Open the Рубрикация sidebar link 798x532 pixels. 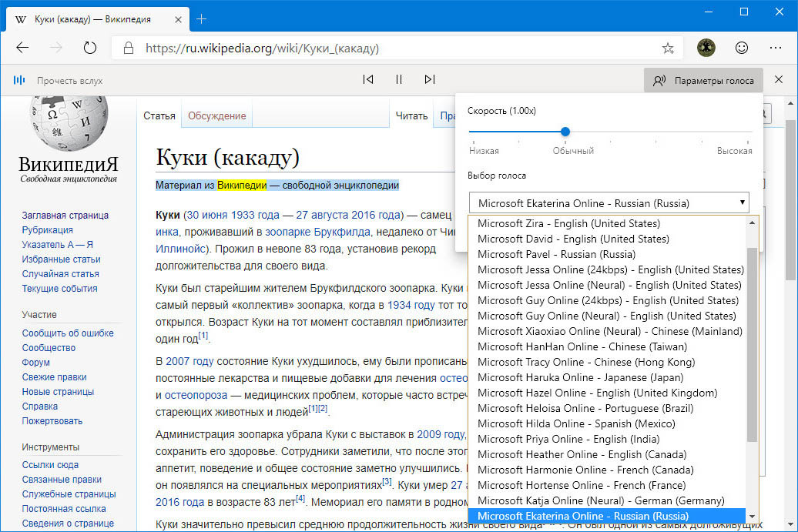pos(47,230)
